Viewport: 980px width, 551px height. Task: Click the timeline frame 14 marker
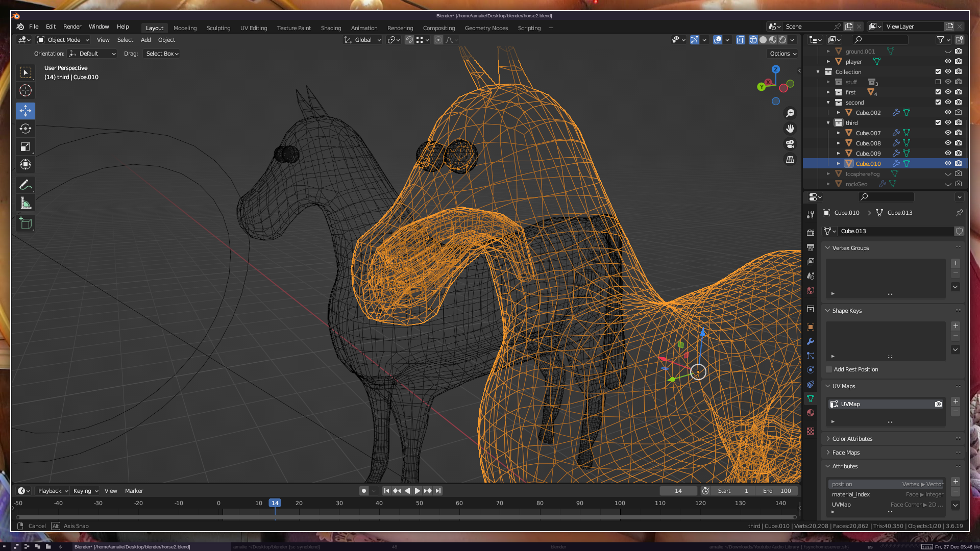(x=275, y=503)
